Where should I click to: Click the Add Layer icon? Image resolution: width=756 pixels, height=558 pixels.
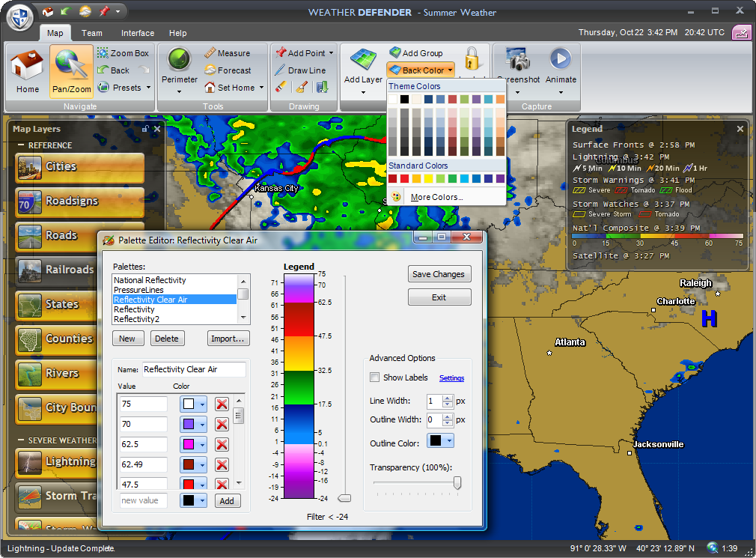tap(363, 66)
